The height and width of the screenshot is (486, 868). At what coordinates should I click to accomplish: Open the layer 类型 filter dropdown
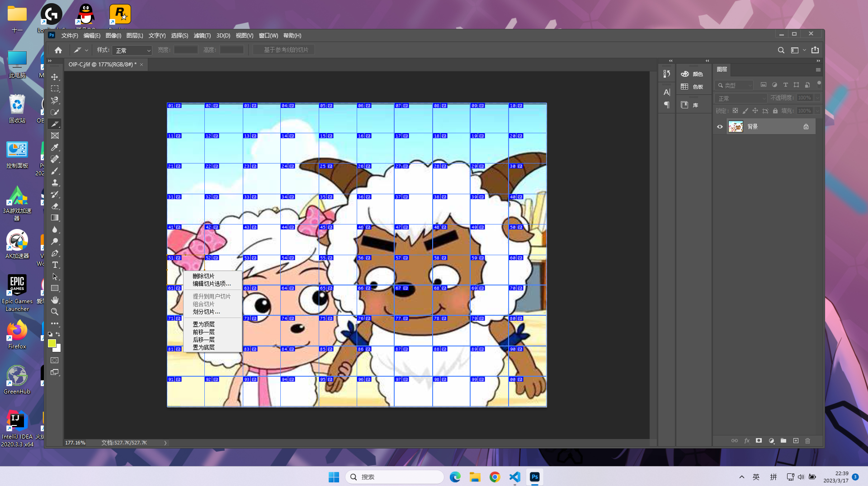[x=734, y=85]
